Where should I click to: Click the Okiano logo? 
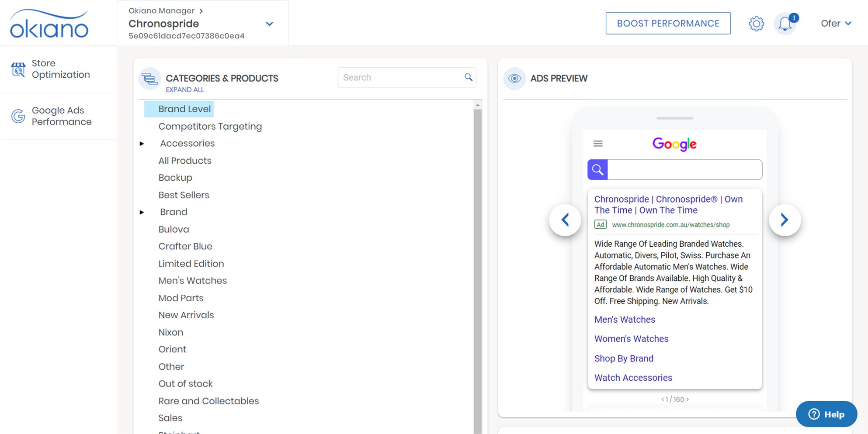click(49, 24)
